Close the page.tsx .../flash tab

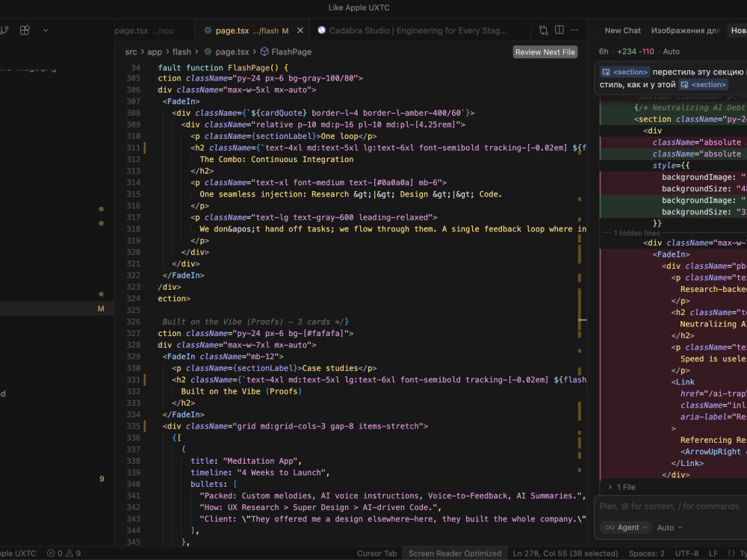coord(300,31)
